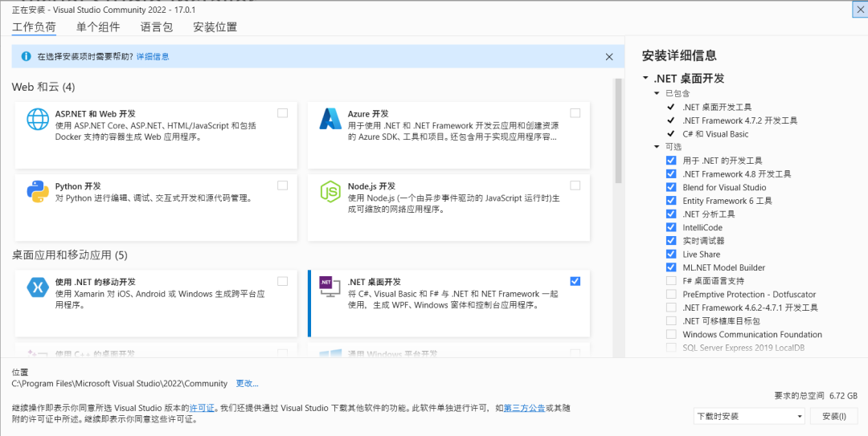Check Windows Communication Foundation option
Screen dimensions: 868x436
(x=671, y=334)
